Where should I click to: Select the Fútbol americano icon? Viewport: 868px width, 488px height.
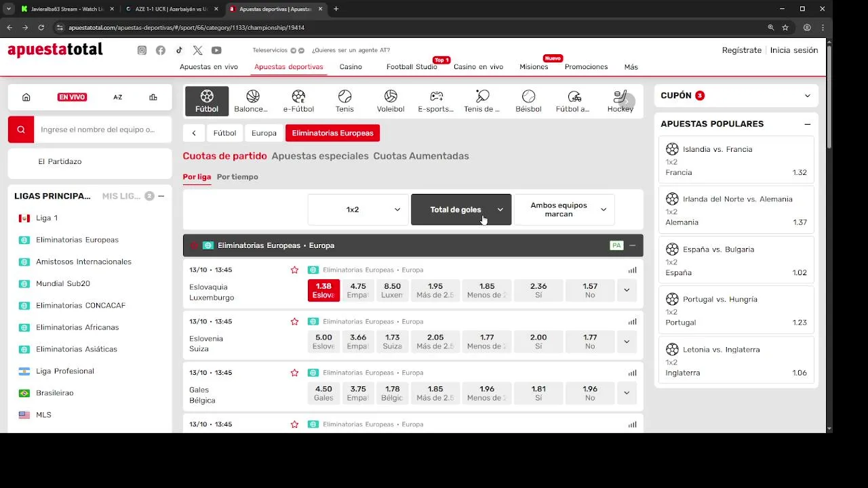click(574, 101)
